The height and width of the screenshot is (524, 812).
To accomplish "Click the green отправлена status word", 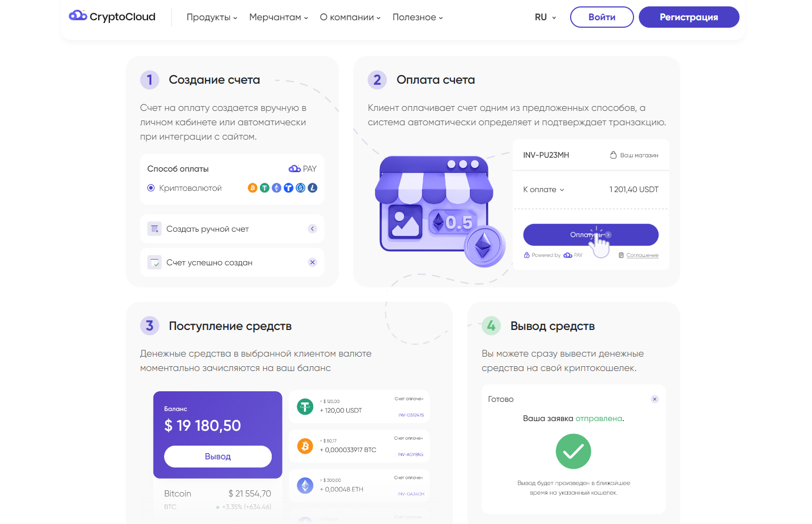I will [x=599, y=418].
